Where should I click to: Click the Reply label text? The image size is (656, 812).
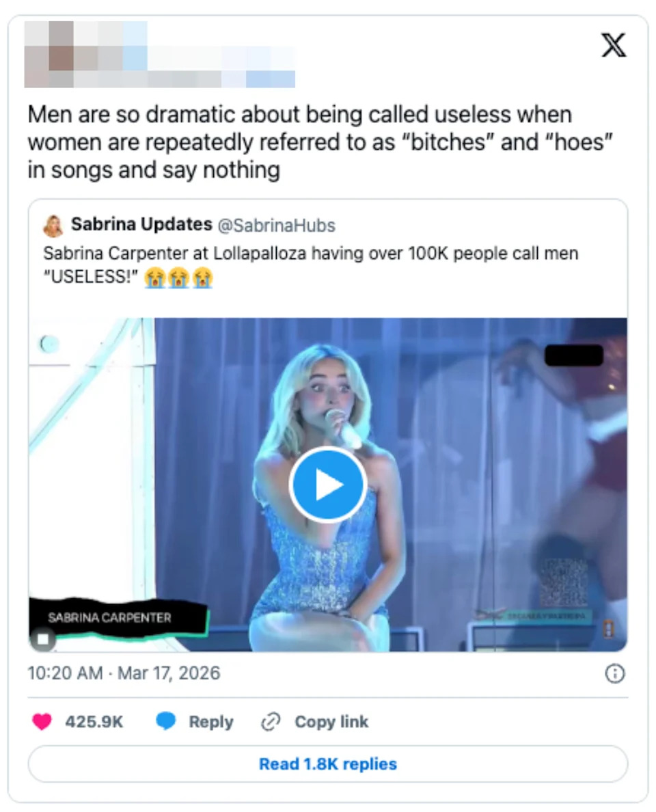pos(210,722)
